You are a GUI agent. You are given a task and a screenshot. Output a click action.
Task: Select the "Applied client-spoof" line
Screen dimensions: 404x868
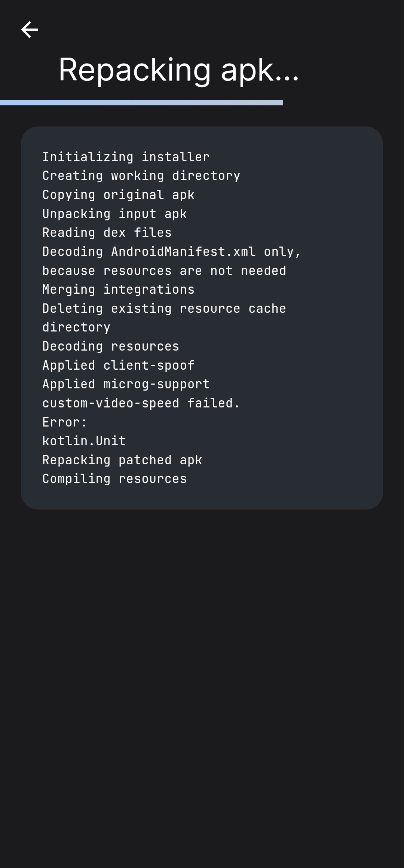pyautogui.click(x=118, y=366)
